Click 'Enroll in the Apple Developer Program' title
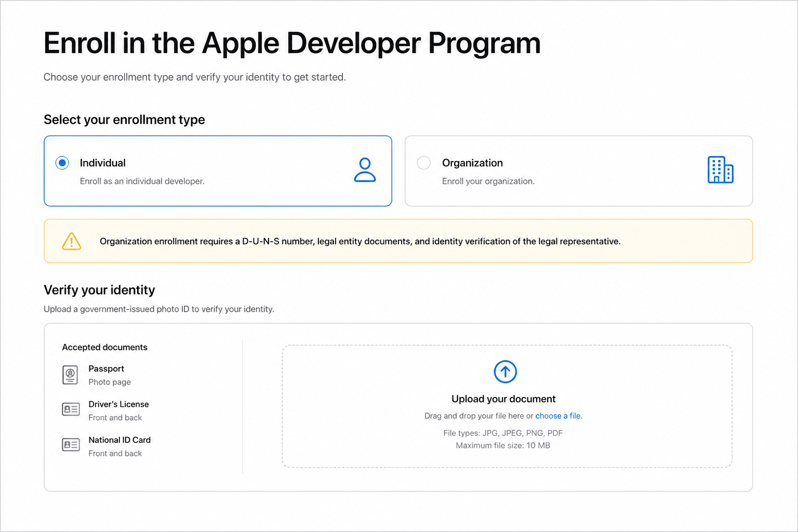This screenshot has height=532, width=798. (x=292, y=44)
